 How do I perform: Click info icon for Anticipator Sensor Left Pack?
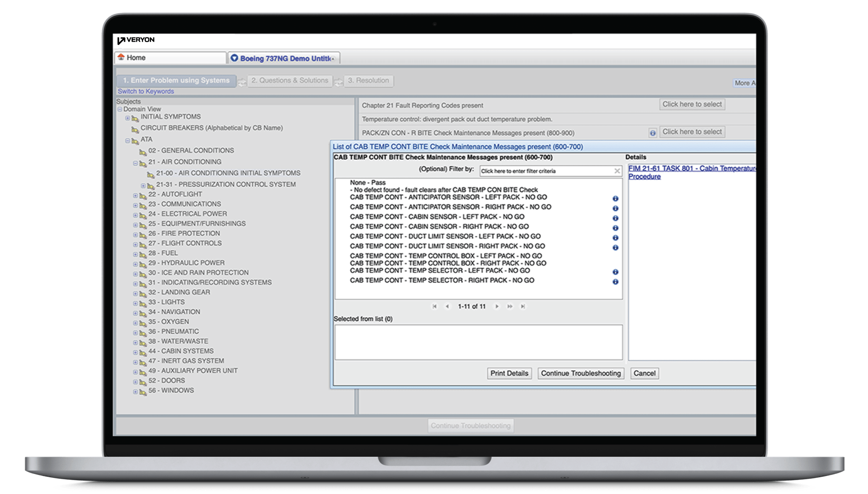(x=615, y=198)
